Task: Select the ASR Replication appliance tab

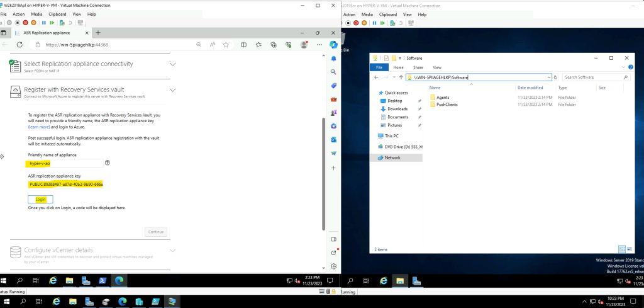Action: click(50, 33)
